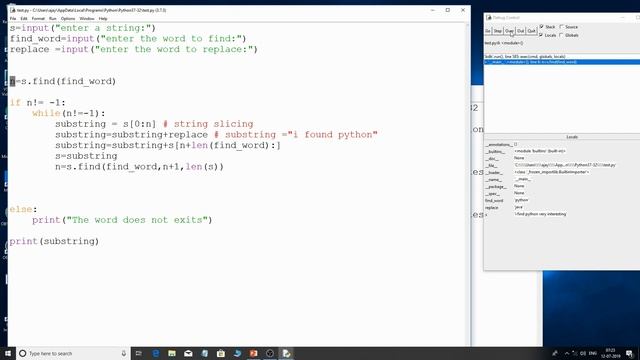Open the Window menu
Screen dimensions: 640x360
click(x=87, y=19)
